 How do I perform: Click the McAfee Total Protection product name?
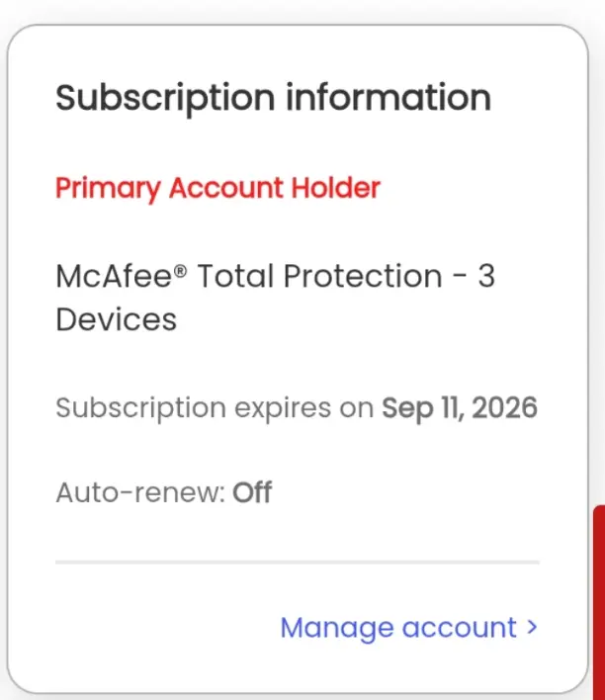tap(276, 298)
